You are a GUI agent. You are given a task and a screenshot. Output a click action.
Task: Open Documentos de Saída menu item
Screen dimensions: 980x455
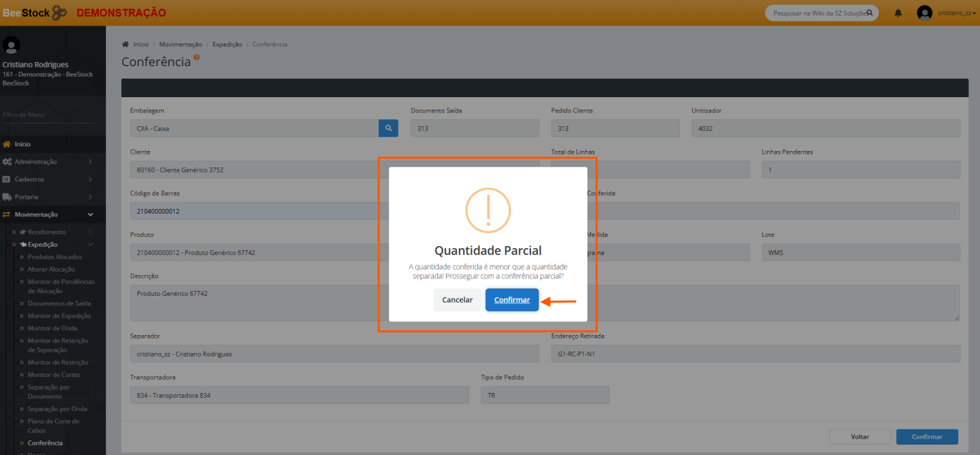(x=59, y=303)
